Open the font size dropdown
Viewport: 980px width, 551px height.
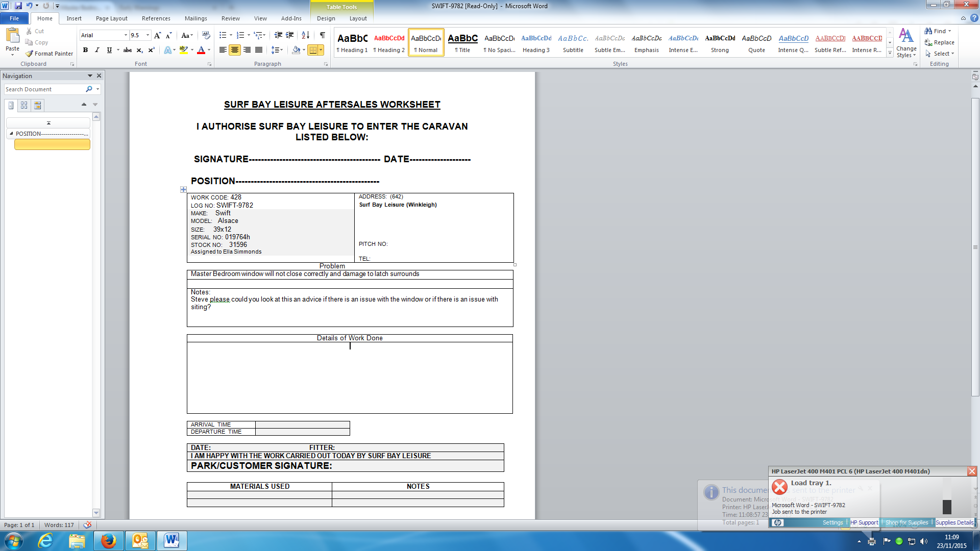pyautogui.click(x=148, y=35)
